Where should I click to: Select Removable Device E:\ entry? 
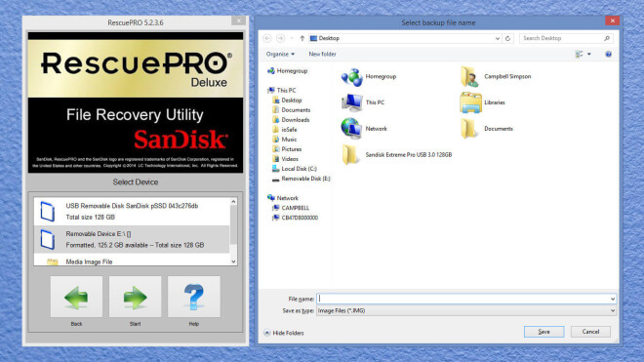(x=132, y=239)
